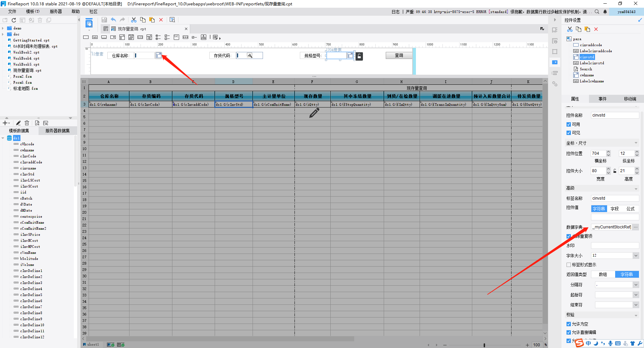Screen dimensions: 644x348
Task: Select the Label widget icon
Action: tap(95, 37)
